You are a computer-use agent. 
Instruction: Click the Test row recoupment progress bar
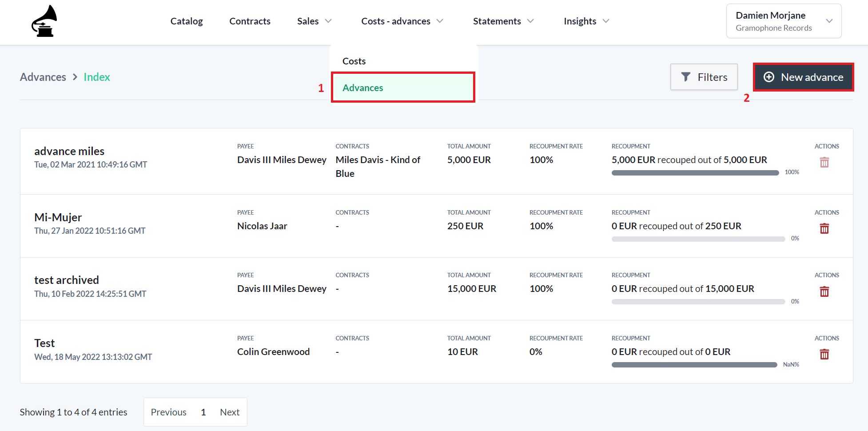pyautogui.click(x=694, y=365)
